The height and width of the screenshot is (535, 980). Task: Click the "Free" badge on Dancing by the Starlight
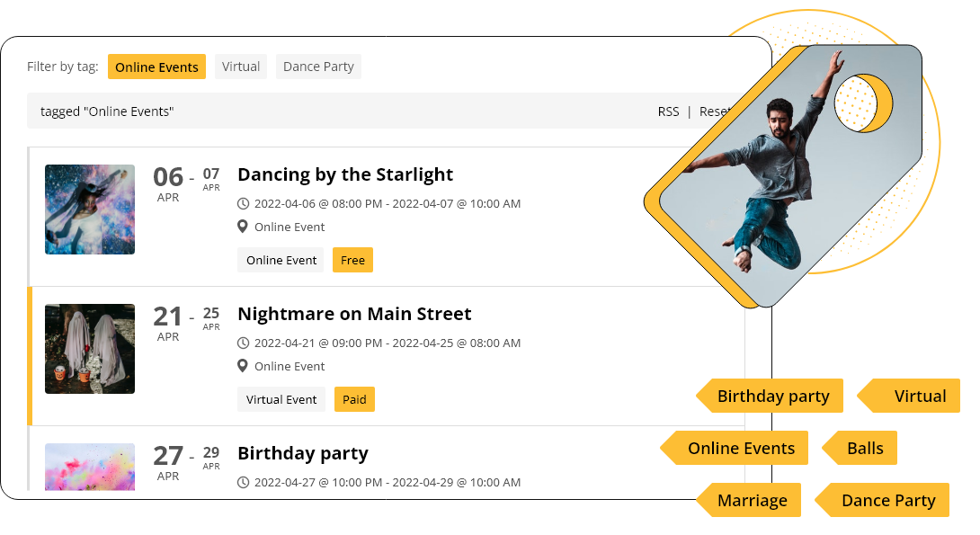(x=352, y=260)
